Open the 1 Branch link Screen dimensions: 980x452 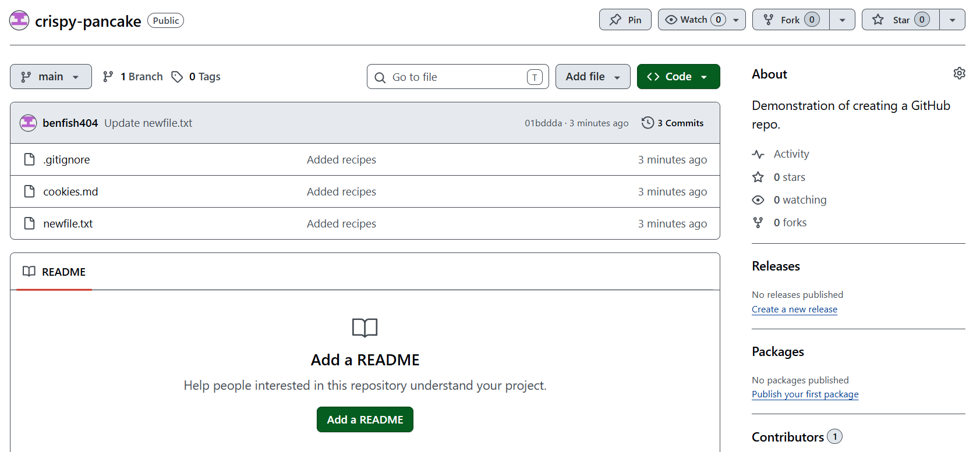[x=133, y=77]
